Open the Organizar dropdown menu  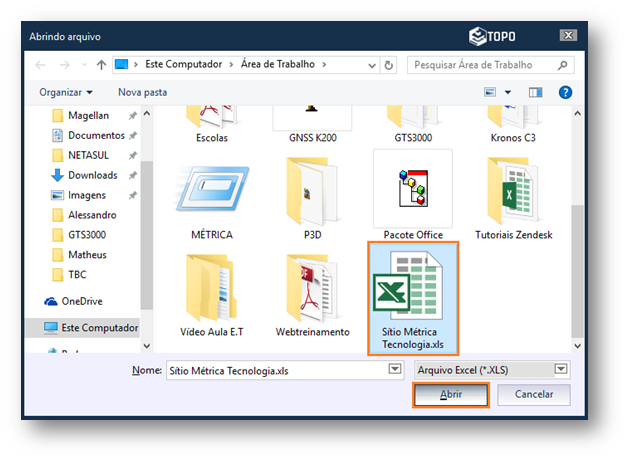click(66, 92)
